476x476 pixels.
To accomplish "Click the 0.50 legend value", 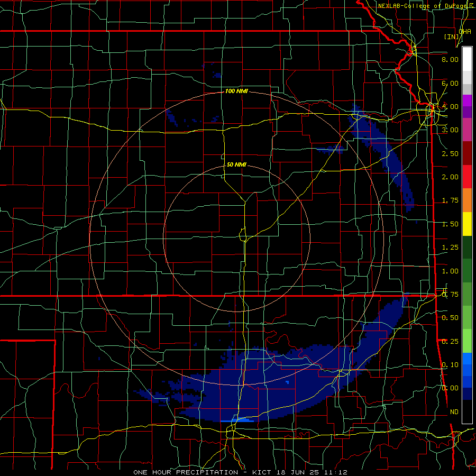I will click(450, 318).
